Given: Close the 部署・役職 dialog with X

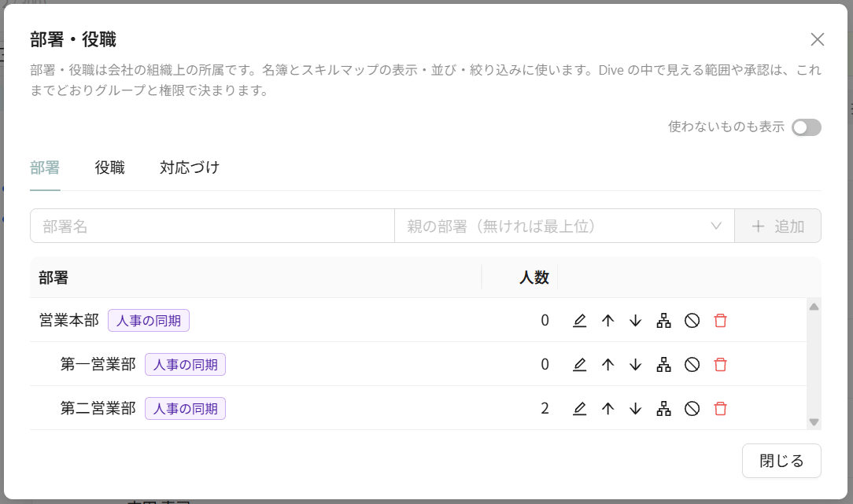Looking at the screenshot, I should [x=817, y=39].
